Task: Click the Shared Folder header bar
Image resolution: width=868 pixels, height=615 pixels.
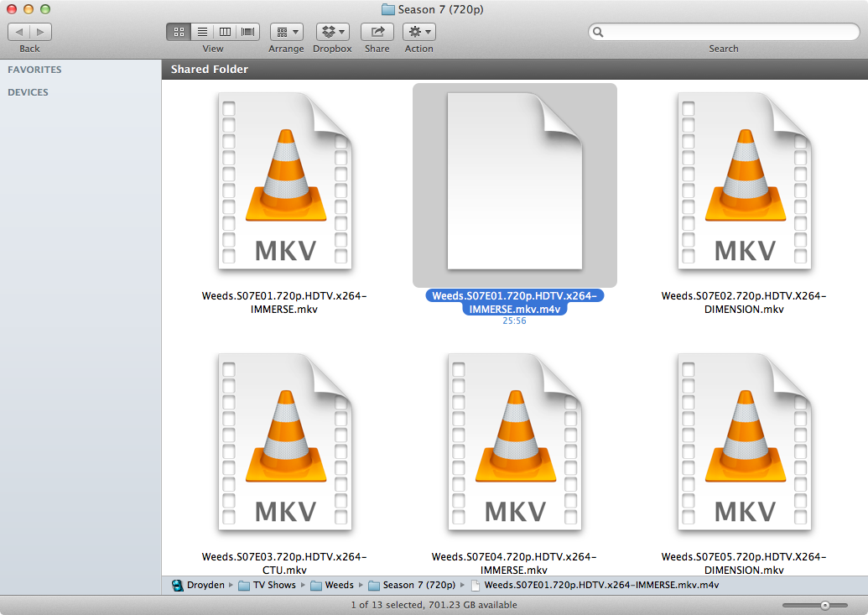Action: [x=515, y=70]
